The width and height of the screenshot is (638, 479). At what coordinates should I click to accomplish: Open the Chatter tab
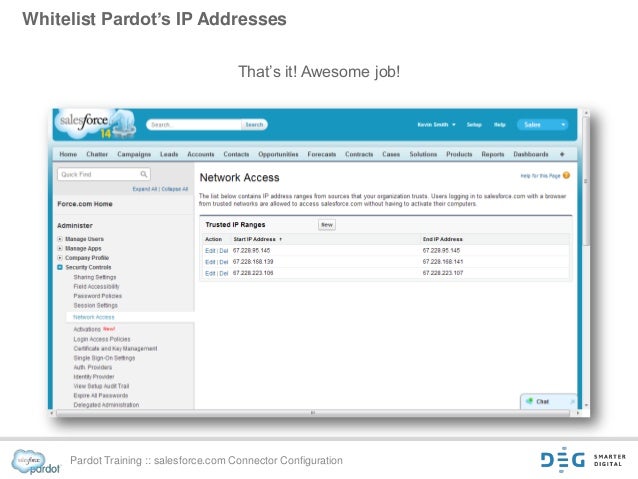pyautogui.click(x=97, y=154)
